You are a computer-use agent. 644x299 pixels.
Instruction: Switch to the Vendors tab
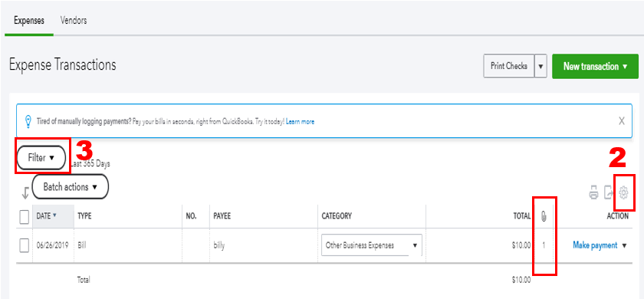[x=74, y=21]
